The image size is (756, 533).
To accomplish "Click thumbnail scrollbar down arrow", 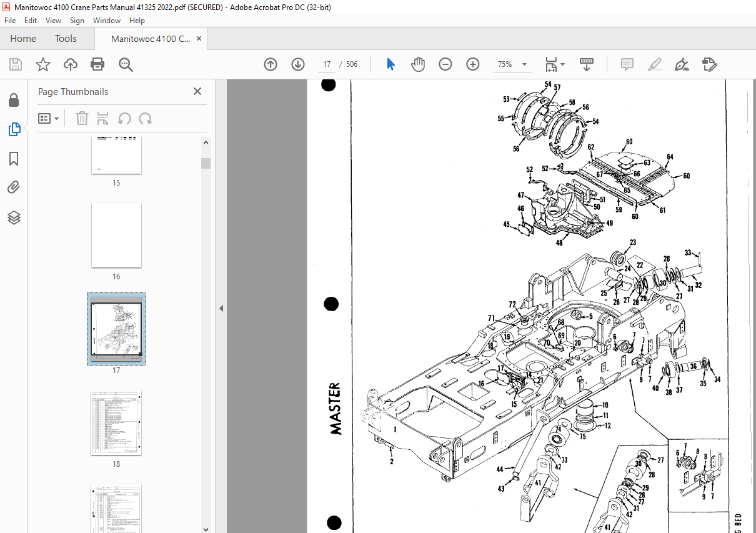I will tap(206, 528).
